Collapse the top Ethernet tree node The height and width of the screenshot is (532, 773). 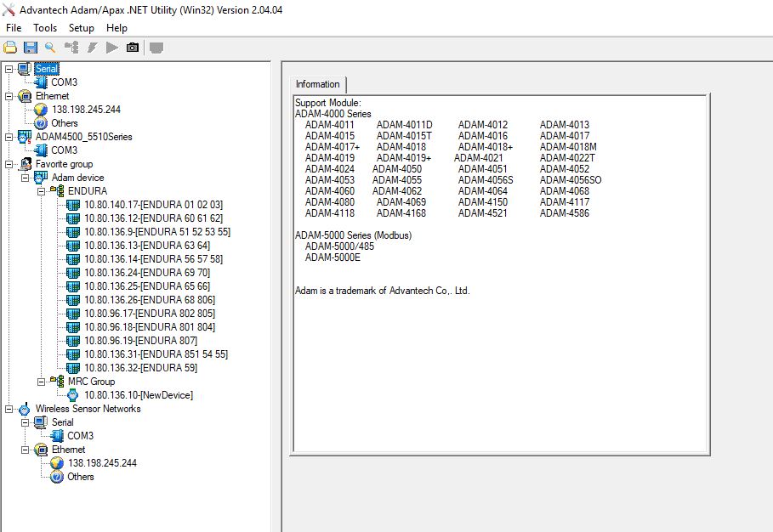(x=9, y=96)
